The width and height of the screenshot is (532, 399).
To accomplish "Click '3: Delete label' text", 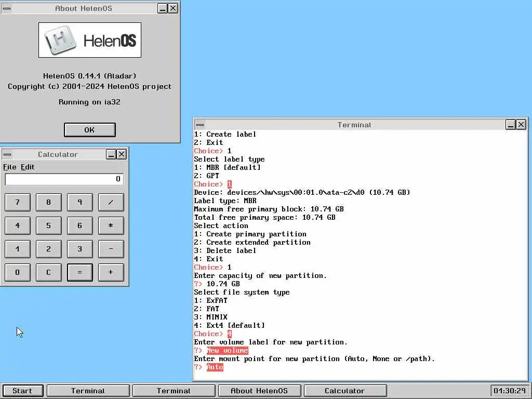I will coord(225,251).
